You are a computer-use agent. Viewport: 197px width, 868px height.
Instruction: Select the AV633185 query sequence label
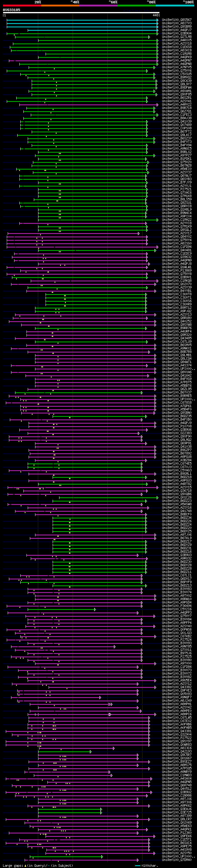[11, 10]
